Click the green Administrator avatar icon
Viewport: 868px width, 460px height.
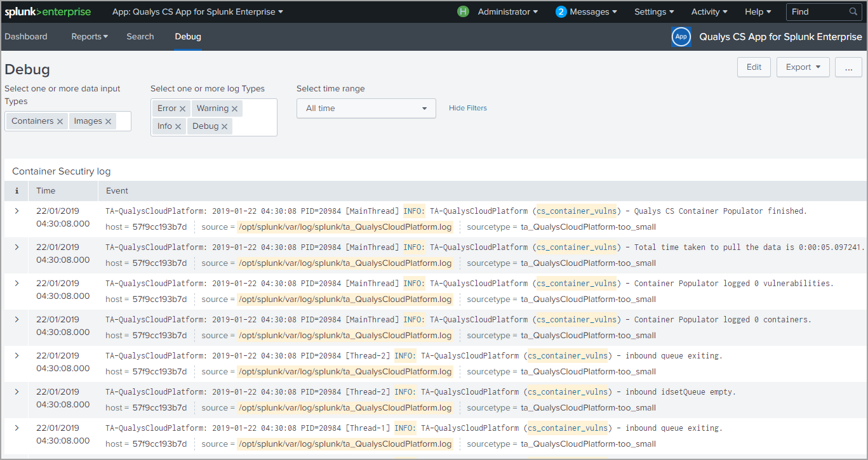pyautogui.click(x=463, y=11)
